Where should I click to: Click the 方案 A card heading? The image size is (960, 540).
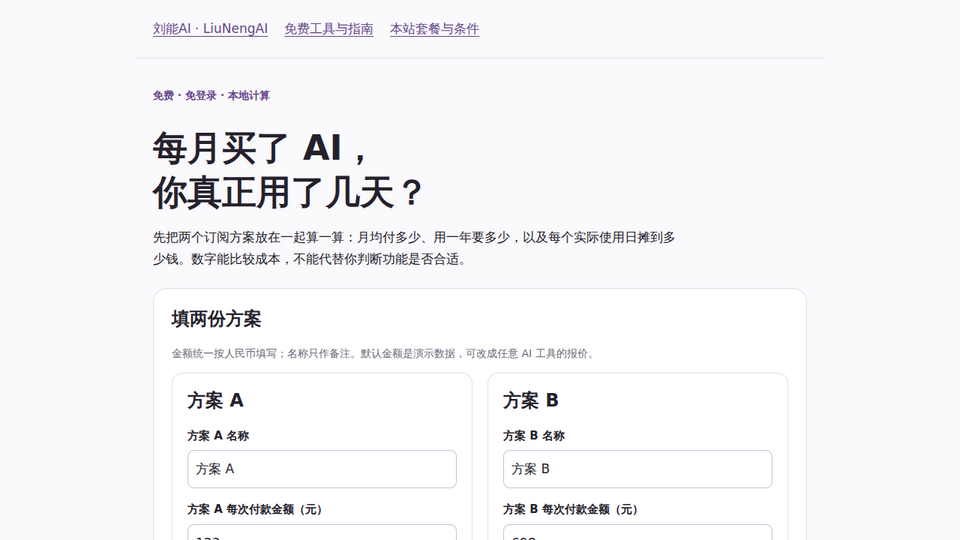216,400
